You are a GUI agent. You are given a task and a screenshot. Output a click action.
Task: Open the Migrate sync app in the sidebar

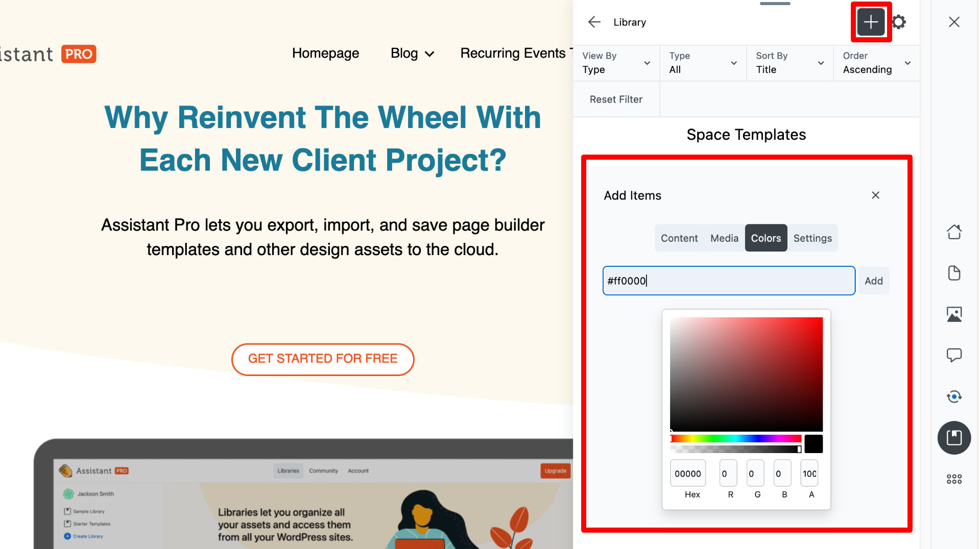(954, 396)
